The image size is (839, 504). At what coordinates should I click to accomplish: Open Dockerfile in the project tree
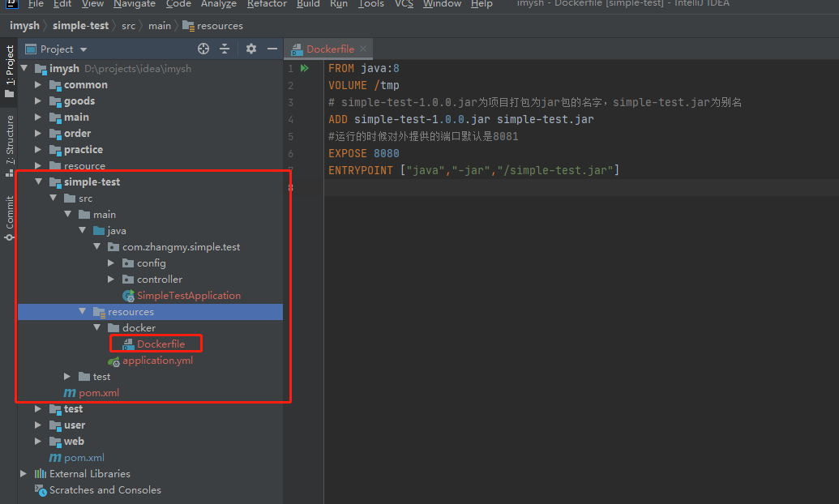click(161, 344)
